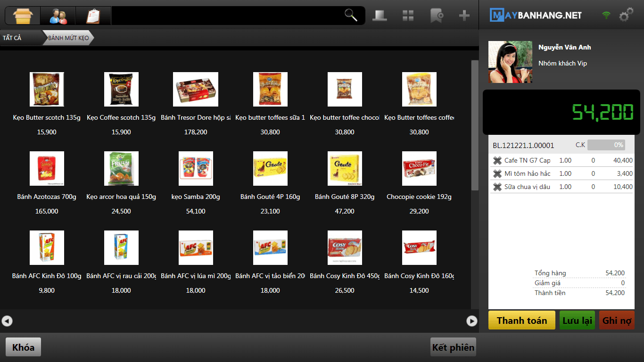Click the magnifying glass search icon
The width and height of the screenshot is (644, 362).
(351, 16)
